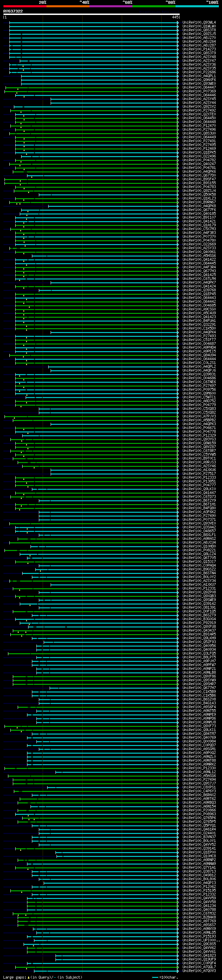Click the query end position 445
Image resolution: width=222 pixels, height=980 pixels.
175,17
